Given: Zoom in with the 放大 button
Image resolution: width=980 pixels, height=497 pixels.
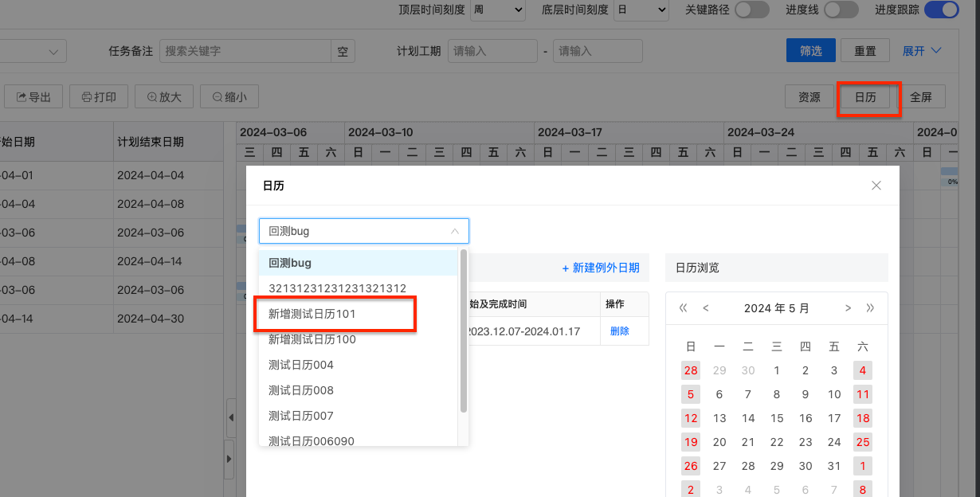Looking at the screenshot, I should pyautogui.click(x=163, y=97).
